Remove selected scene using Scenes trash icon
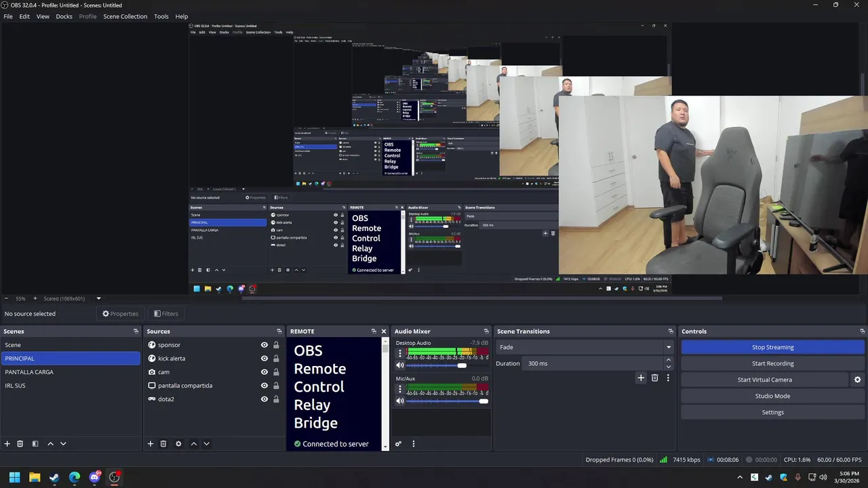The height and width of the screenshot is (488, 868). (20, 444)
